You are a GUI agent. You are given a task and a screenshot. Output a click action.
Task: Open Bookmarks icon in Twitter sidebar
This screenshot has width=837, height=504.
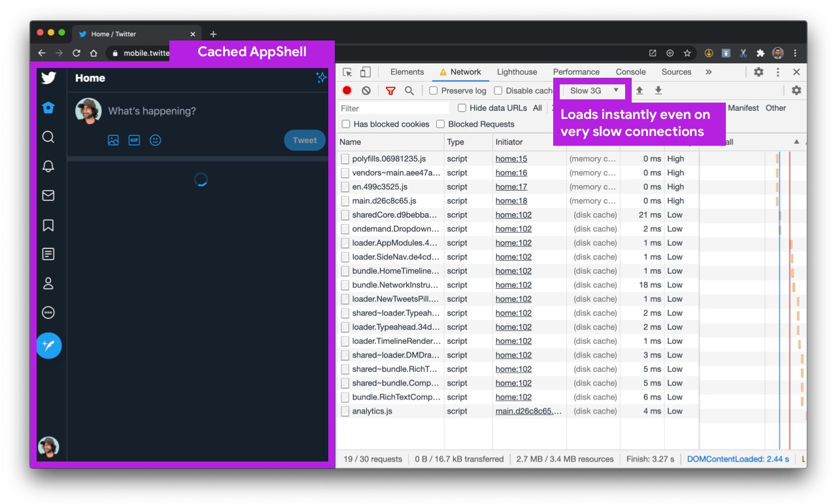pyautogui.click(x=48, y=226)
